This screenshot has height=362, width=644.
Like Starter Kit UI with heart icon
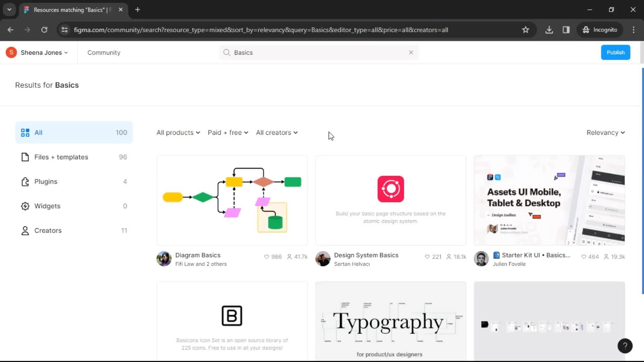coord(584,257)
